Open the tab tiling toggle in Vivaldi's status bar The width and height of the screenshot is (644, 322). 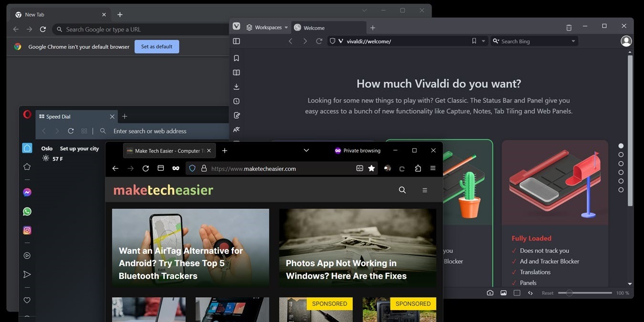tap(517, 292)
